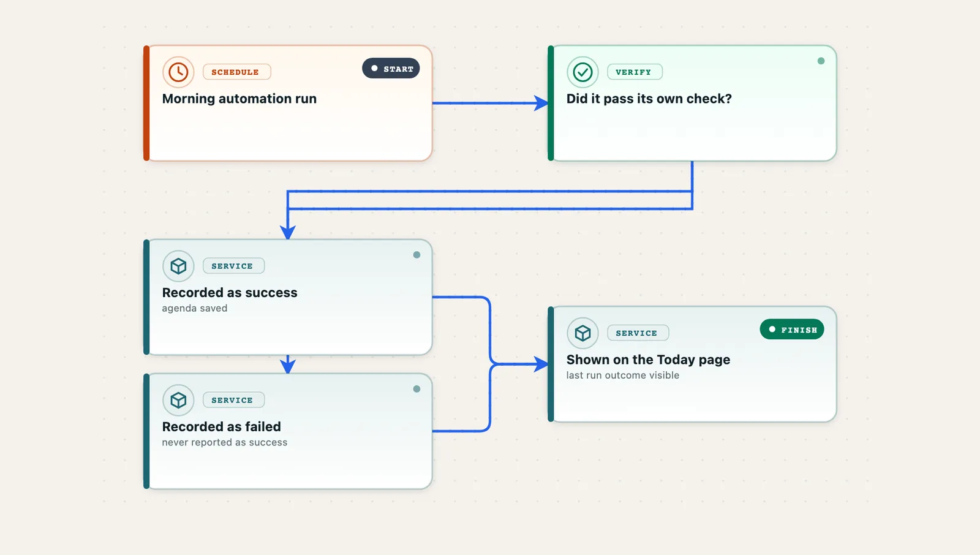The image size is (980, 555).
Task: Click the FINISH badge
Action: tap(792, 330)
